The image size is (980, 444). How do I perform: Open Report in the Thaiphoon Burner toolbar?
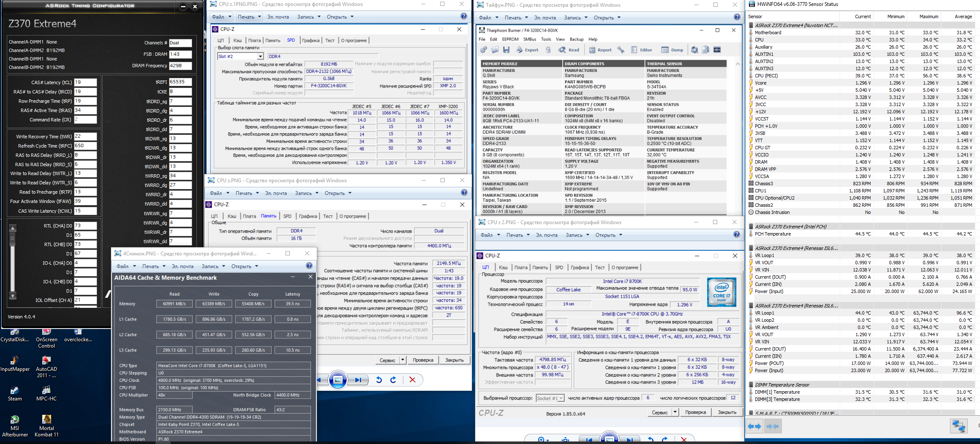pyautogui.click(x=600, y=50)
